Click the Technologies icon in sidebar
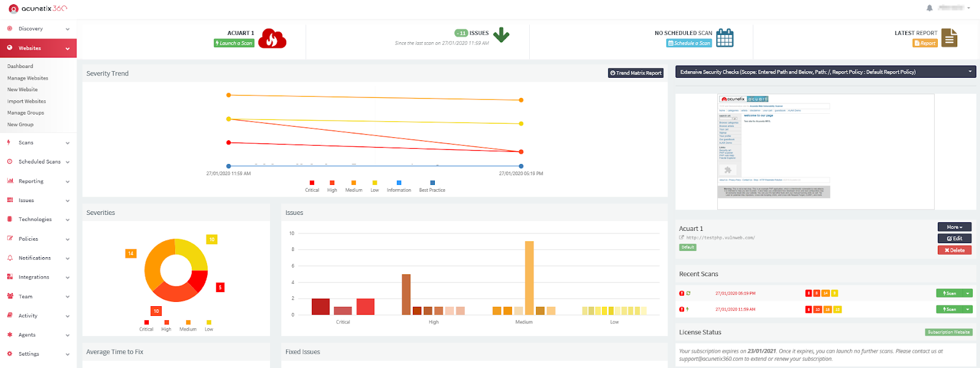This screenshot has width=980, height=368. point(10,219)
